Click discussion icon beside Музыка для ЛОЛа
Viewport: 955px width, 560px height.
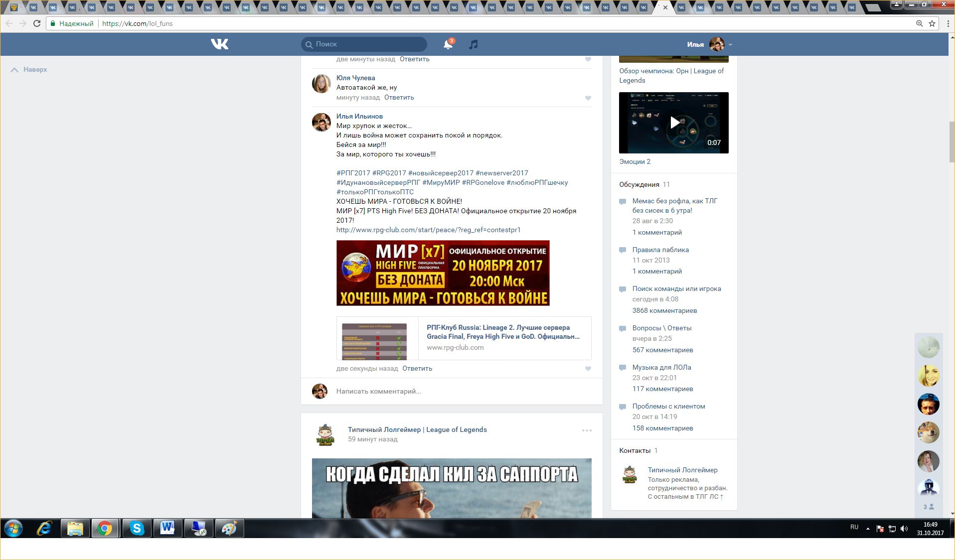pyautogui.click(x=623, y=368)
